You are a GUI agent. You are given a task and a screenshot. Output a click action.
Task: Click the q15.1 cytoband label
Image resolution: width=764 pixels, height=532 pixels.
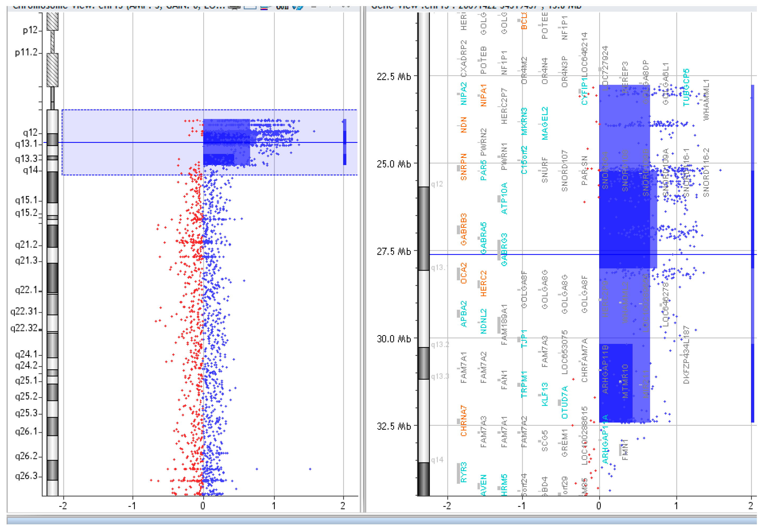pos(26,200)
